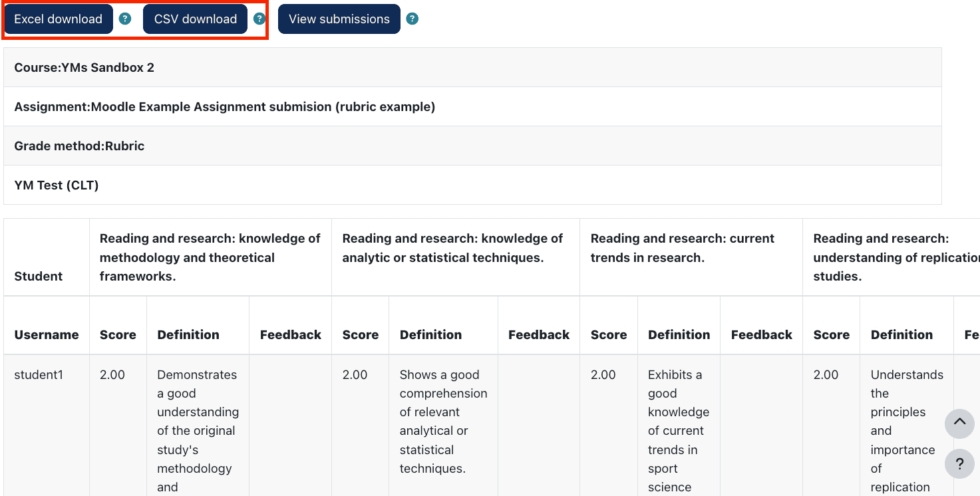Click the Excel download button

click(58, 19)
